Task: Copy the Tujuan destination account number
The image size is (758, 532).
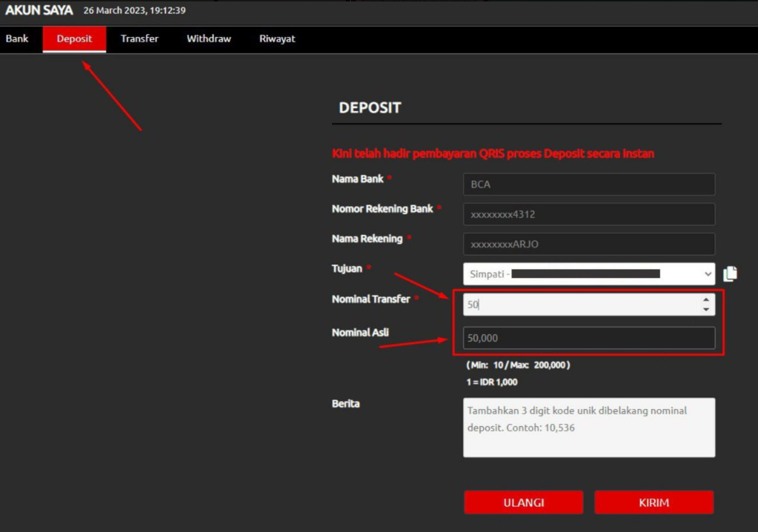Action: (730, 274)
